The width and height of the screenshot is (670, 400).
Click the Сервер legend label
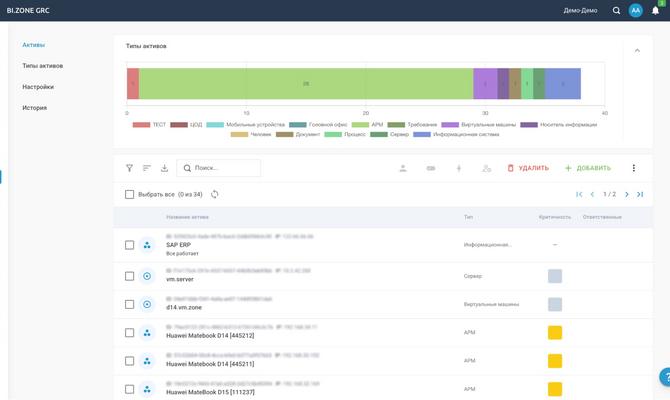[399, 135]
